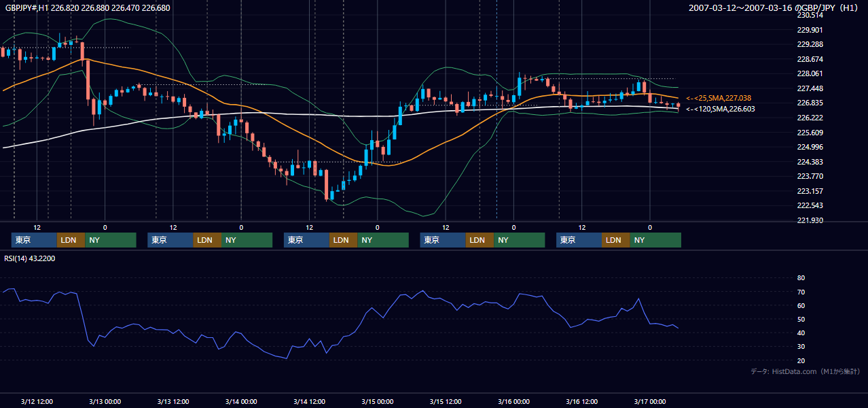Click the NY session block above 3/14 00:00
This screenshot has width=868, height=408.
247,240
